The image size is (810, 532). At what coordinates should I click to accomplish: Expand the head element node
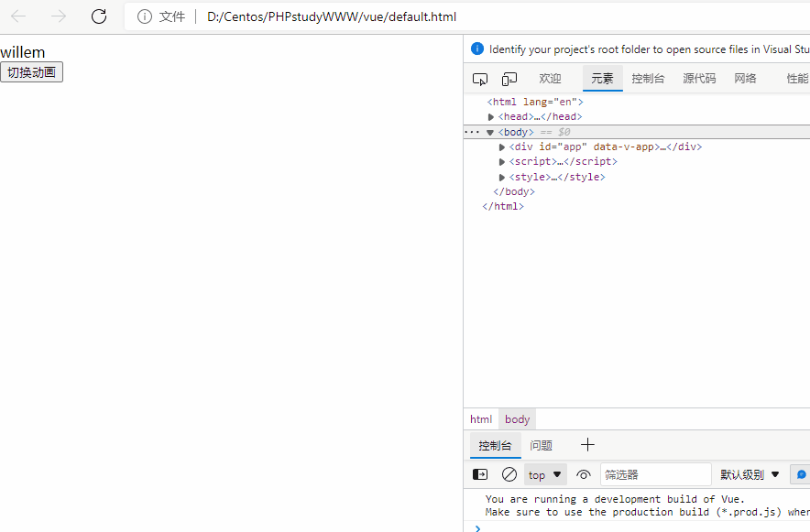[491, 117]
